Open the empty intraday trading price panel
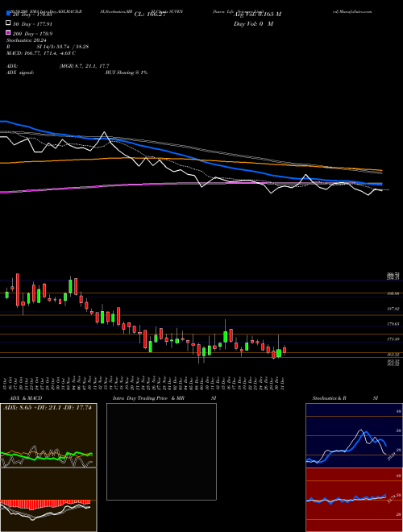403x532 pixels. coord(161,451)
